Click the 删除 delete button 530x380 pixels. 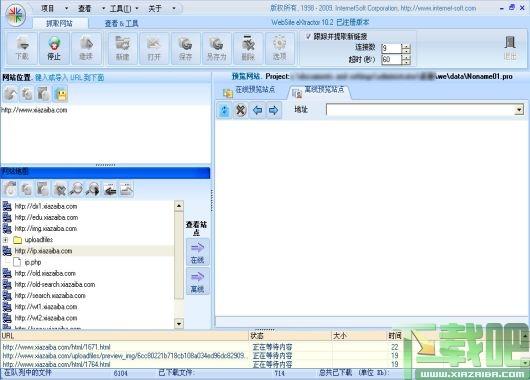[x=248, y=49]
